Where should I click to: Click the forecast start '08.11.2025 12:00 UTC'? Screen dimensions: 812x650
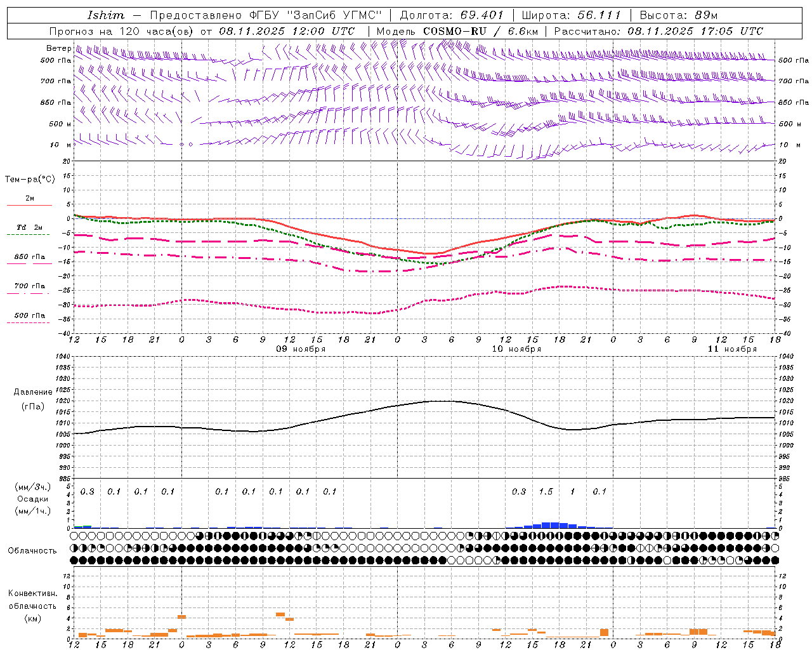(287, 31)
